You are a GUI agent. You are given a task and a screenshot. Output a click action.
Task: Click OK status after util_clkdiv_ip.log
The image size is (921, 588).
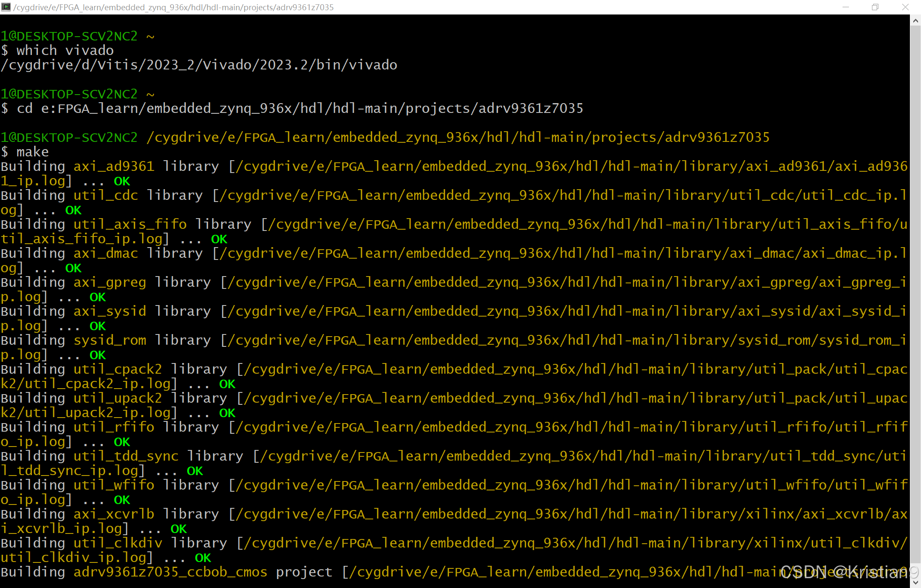point(203,558)
